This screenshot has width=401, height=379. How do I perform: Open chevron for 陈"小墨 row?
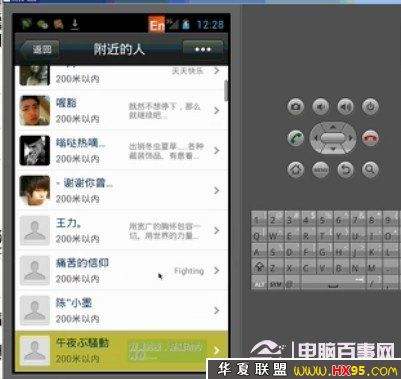pyautogui.click(x=217, y=310)
